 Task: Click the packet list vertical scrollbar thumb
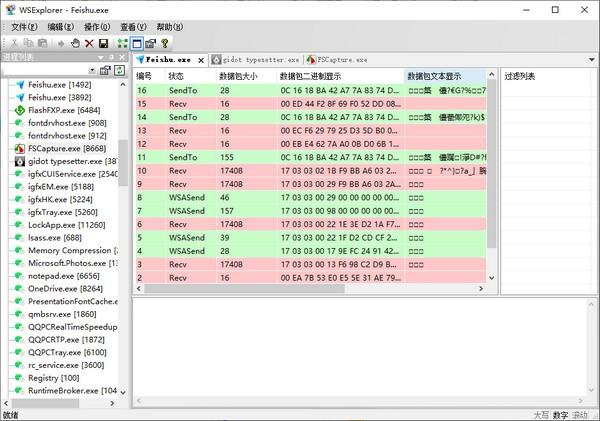tap(492, 164)
